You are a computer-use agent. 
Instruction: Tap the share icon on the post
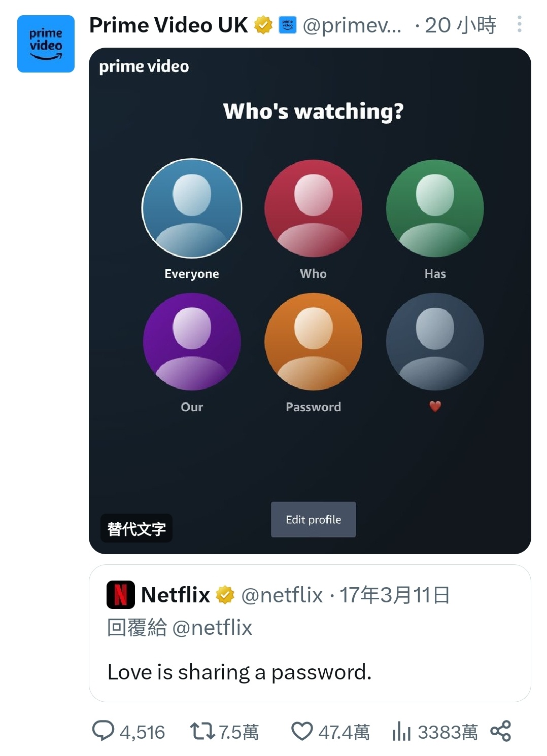pos(501,731)
